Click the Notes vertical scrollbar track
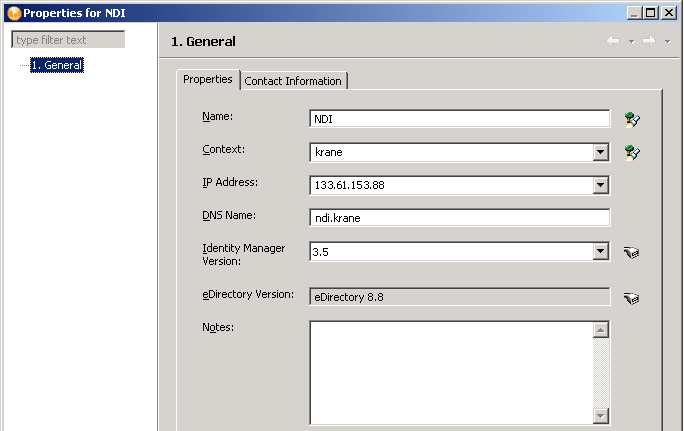Image resolution: width=684 pixels, height=431 pixels. [x=601, y=373]
